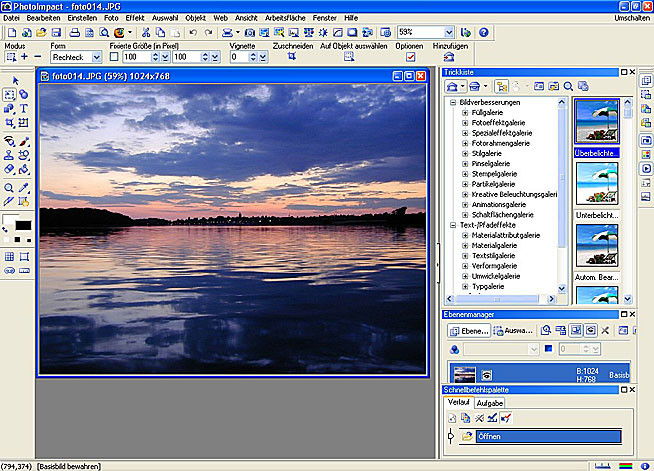The height and width of the screenshot is (471, 654).
Task: Click Umschalten at top right
Action: click(631, 18)
